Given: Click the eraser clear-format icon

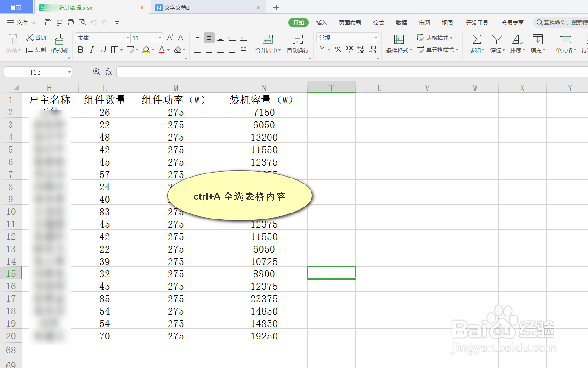Looking at the screenshot, I should pyautogui.click(x=177, y=50).
